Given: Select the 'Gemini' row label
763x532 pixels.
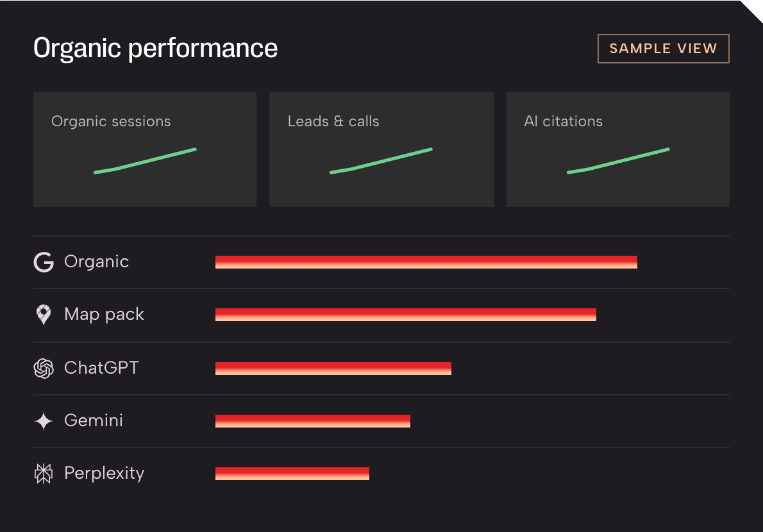Looking at the screenshot, I should click(x=94, y=420).
